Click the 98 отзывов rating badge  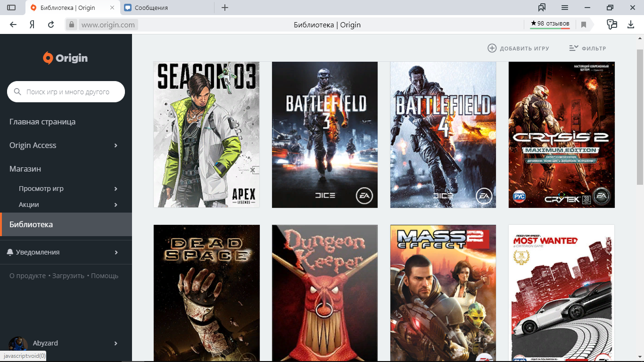[x=550, y=24]
